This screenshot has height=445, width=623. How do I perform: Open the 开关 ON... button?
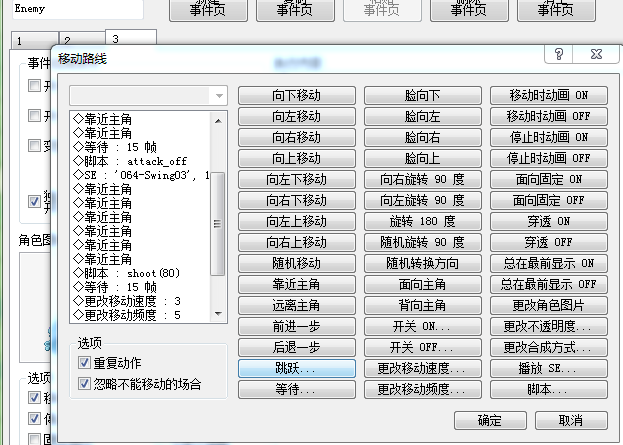(x=423, y=327)
